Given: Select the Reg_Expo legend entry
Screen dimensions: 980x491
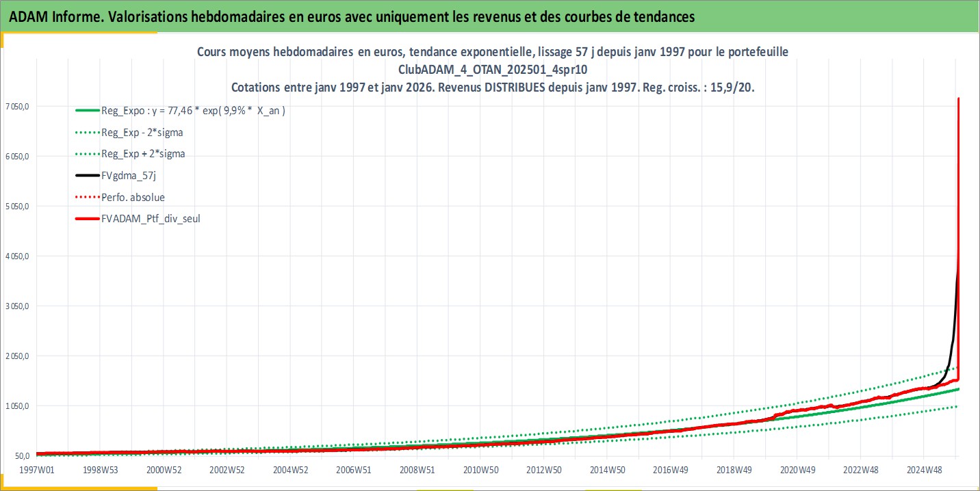Looking at the screenshot, I should pos(181,110).
